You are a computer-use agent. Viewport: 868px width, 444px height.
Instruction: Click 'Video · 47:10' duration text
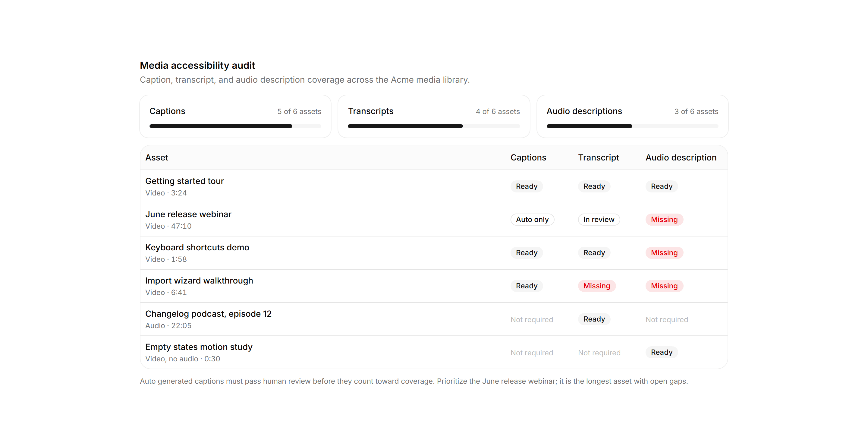click(x=168, y=226)
